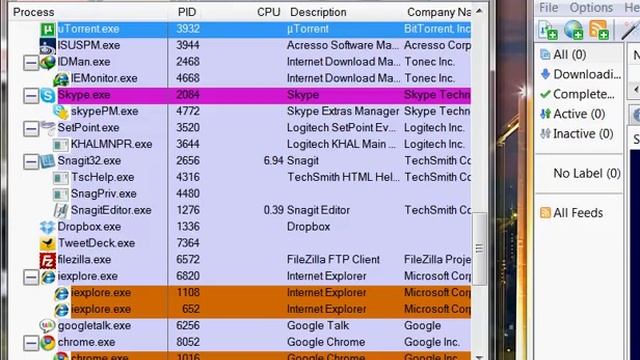
Task: Select Snagit32.exe CPU value 6.94
Action: pos(273,161)
